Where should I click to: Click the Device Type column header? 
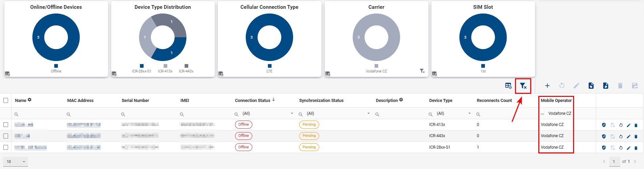(x=440, y=101)
